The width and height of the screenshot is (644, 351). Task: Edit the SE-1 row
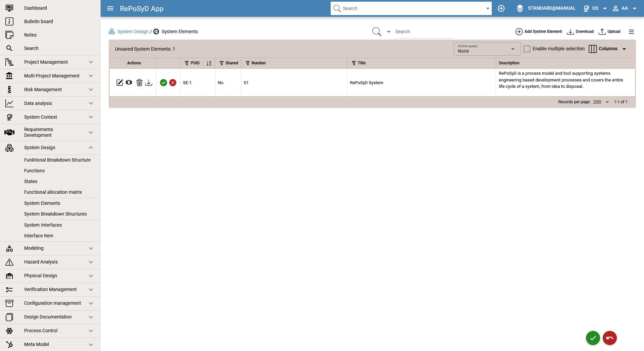click(120, 82)
